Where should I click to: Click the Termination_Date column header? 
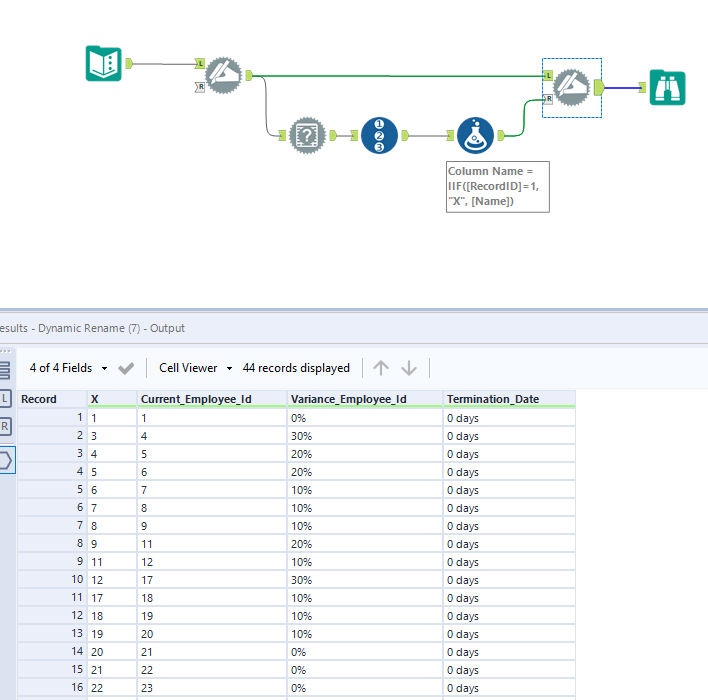tap(493, 399)
